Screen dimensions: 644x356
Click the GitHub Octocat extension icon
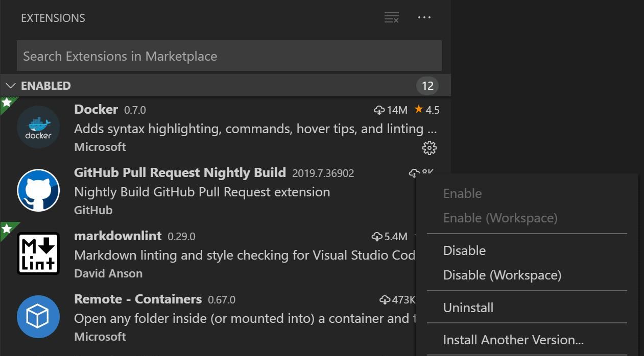pyautogui.click(x=38, y=190)
